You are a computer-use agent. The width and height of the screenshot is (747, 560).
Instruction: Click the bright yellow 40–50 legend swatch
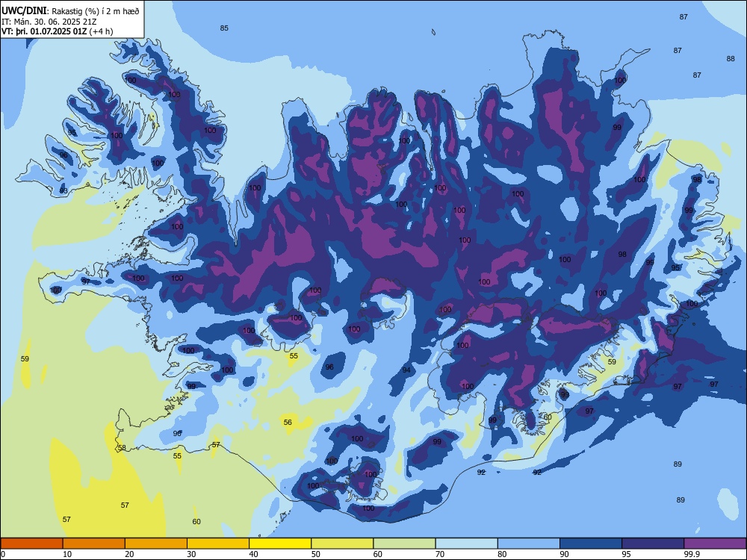tap(280, 544)
